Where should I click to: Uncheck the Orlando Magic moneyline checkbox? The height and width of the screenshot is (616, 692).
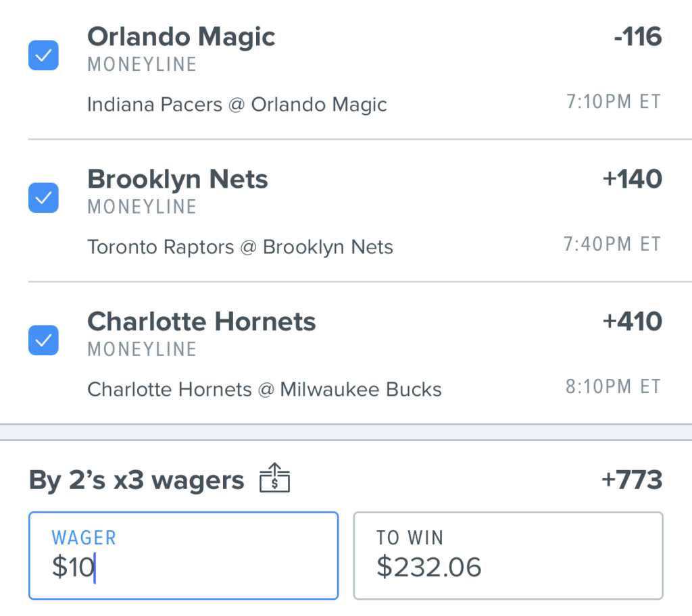point(43,55)
